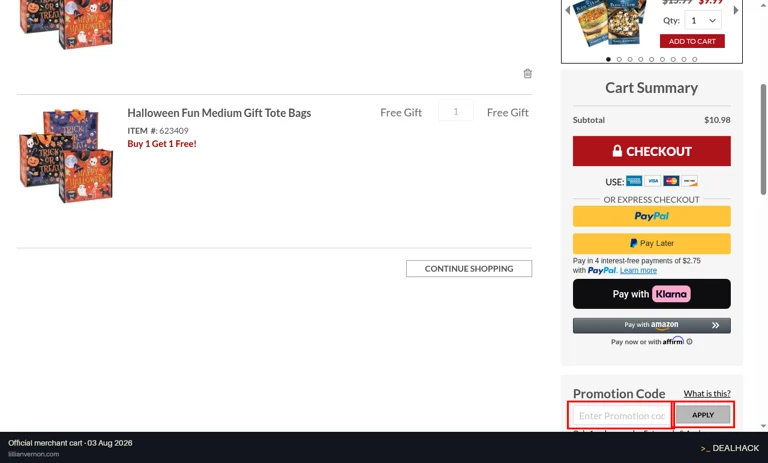
Task: Open Affirm info icon
Action: coord(689,342)
